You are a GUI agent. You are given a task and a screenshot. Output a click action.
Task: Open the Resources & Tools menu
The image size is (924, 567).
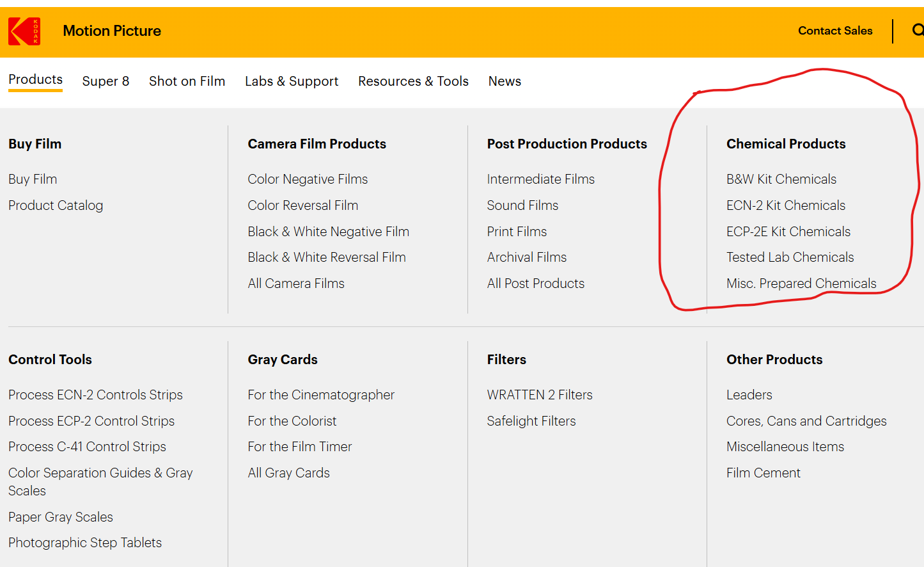click(x=413, y=81)
